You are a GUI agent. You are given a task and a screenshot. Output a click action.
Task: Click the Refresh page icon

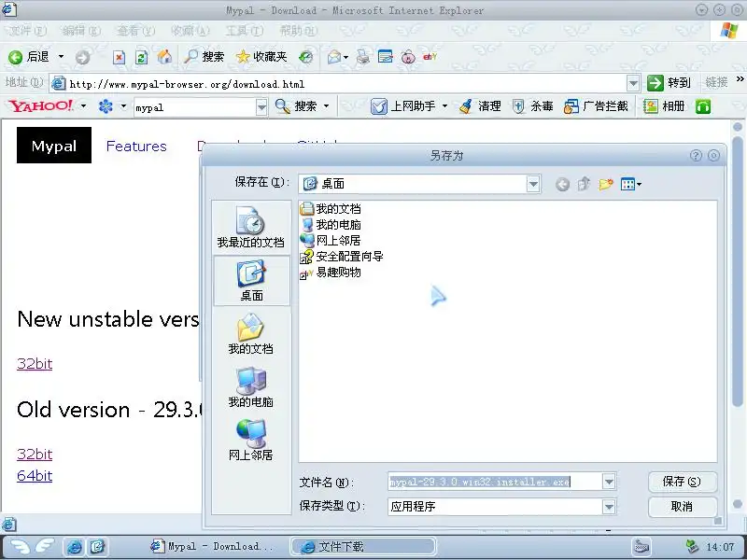point(142,57)
